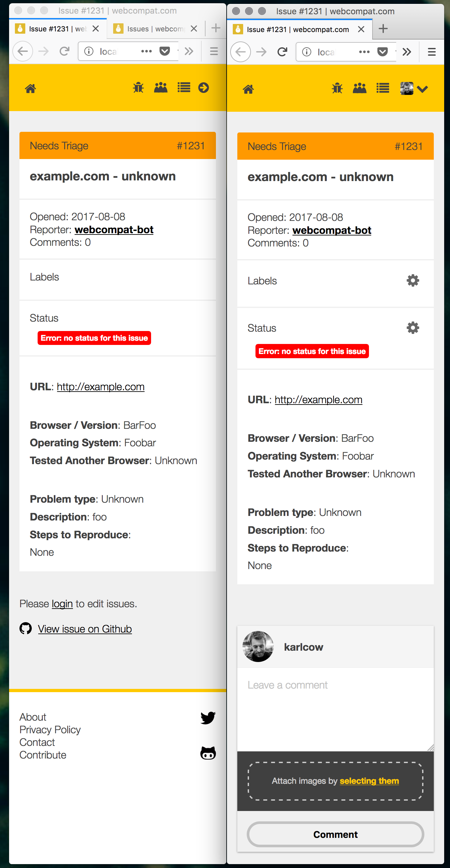This screenshot has height=868, width=450.
Task: Open the Labels settings gear icon
Action: click(413, 280)
